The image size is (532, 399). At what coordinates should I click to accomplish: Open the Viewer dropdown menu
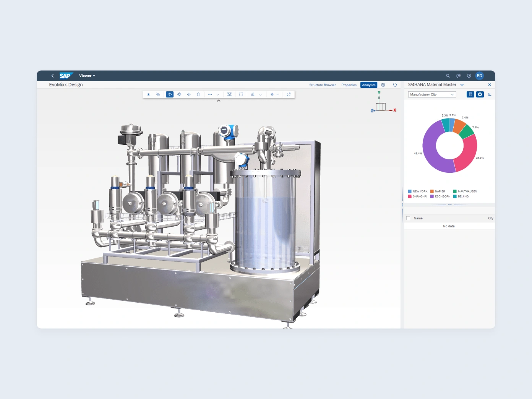tap(87, 76)
